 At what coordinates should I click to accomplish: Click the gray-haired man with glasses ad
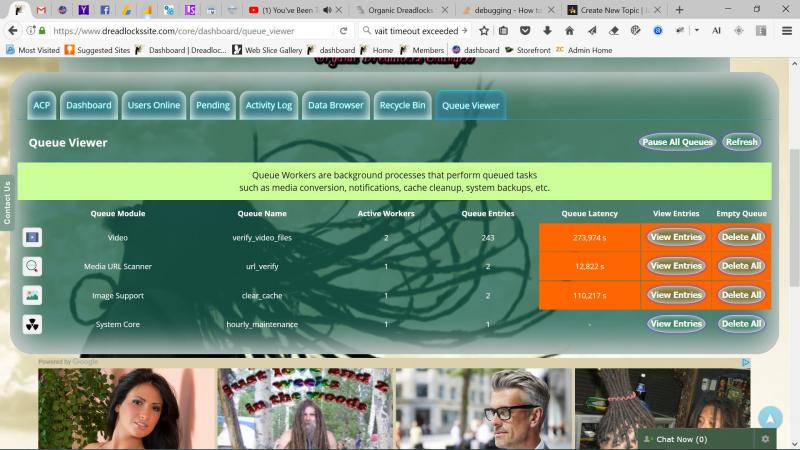click(484, 409)
